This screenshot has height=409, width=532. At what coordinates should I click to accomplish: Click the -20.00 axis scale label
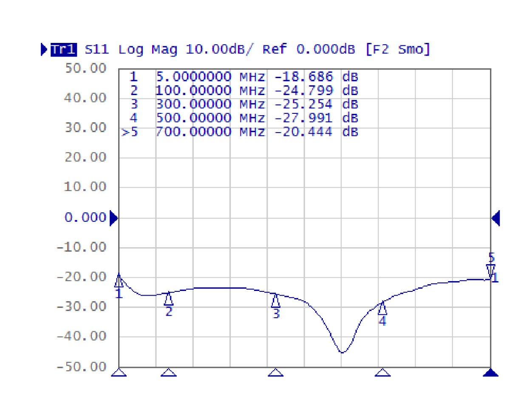tap(82, 277)
